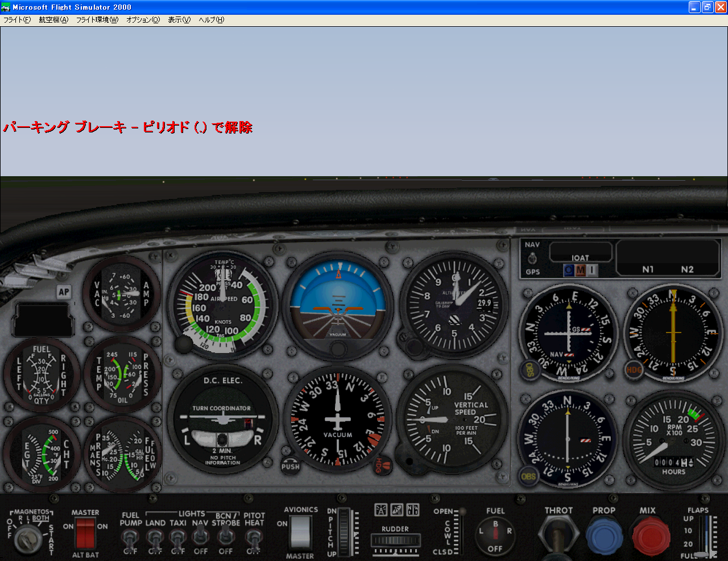Click the turn coordinator gauge
Screen dimensions: 728x561
(x=222, y=421)
